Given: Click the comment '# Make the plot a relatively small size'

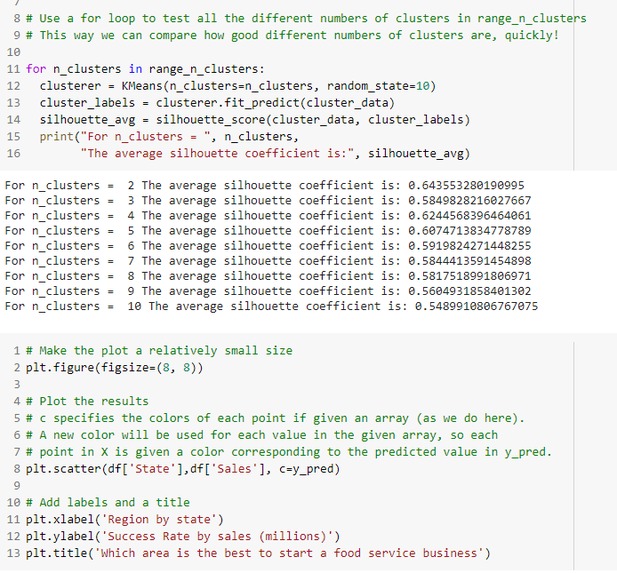Looking at the screenshot, I should click(x=159, y=351).
